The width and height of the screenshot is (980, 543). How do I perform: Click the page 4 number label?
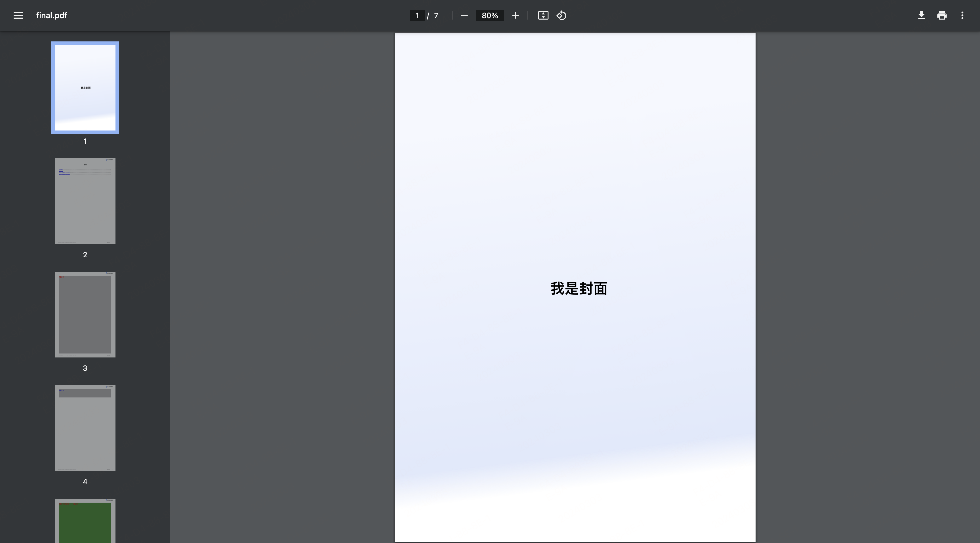click(x=85, y=481)
